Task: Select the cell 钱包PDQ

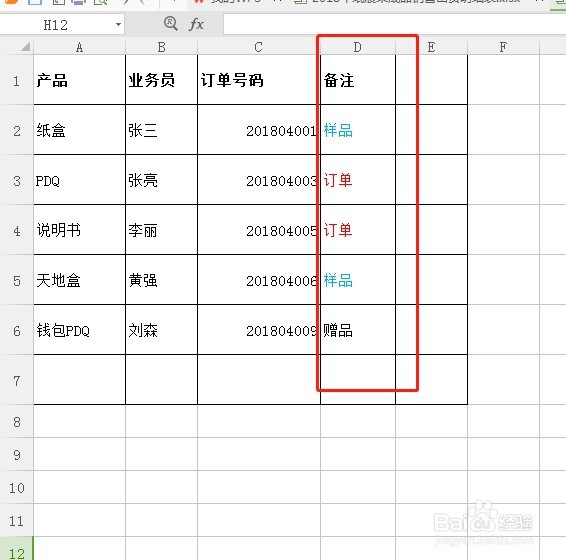Action: 79,330
